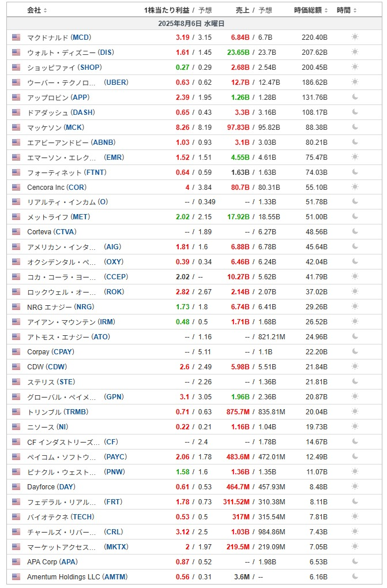387x588 pixels.
Task: Click the US flag beside Corteva
Action: tap(16, 232)
